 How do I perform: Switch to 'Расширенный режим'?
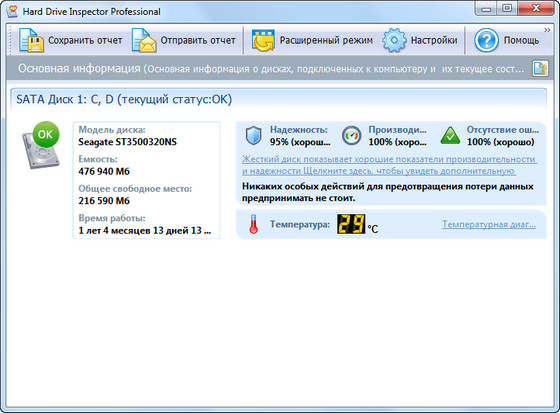[x=326, y=40]
